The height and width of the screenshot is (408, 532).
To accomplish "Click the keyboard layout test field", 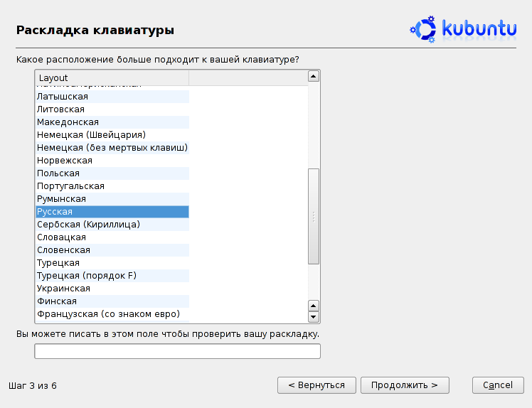I will click(x=177, y=351).
